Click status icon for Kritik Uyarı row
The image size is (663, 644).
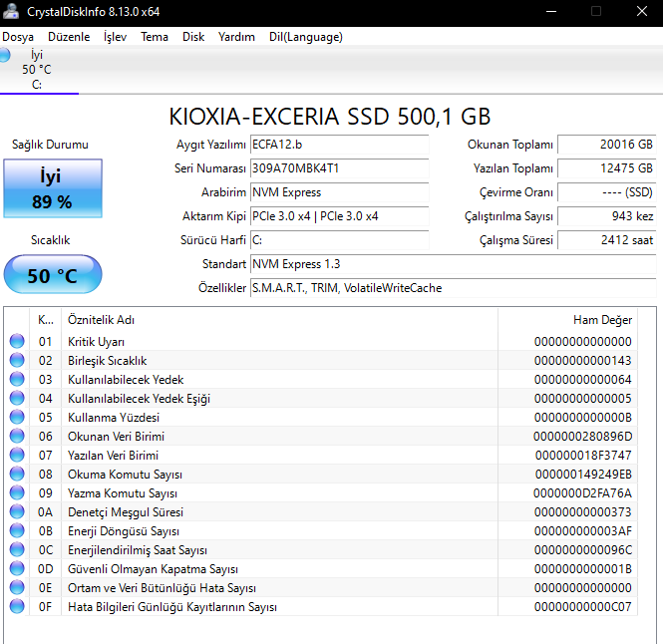coord(17,341)
